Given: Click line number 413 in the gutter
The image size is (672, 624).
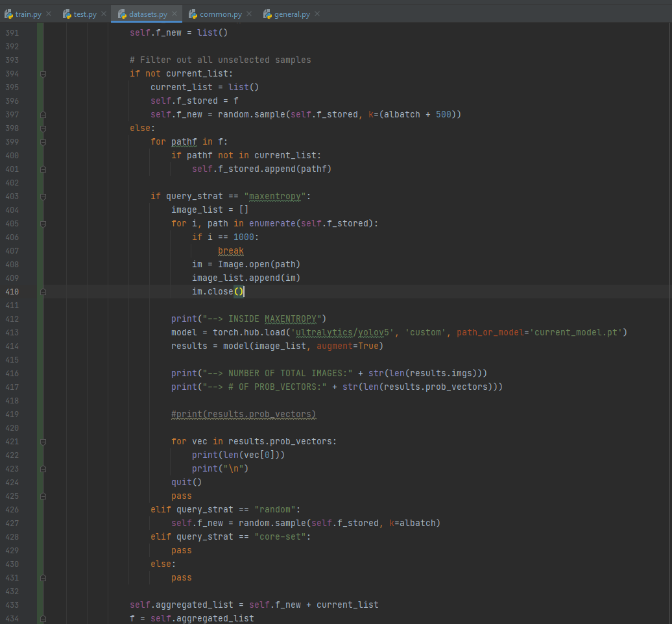Looking at the screenshot, I should click(12, 333).
